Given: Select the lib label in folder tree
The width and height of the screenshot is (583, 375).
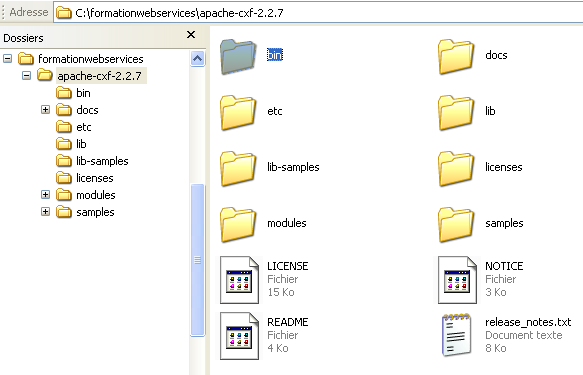Looking at the screenshot, I should point(81,144).
